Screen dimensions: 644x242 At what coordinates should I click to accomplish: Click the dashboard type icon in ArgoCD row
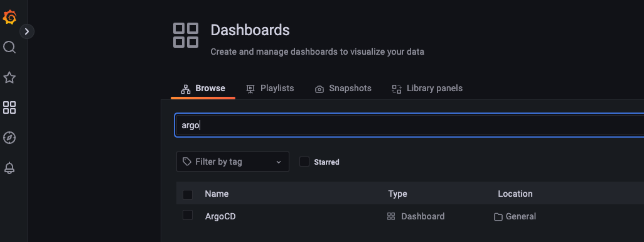(391, 216)
